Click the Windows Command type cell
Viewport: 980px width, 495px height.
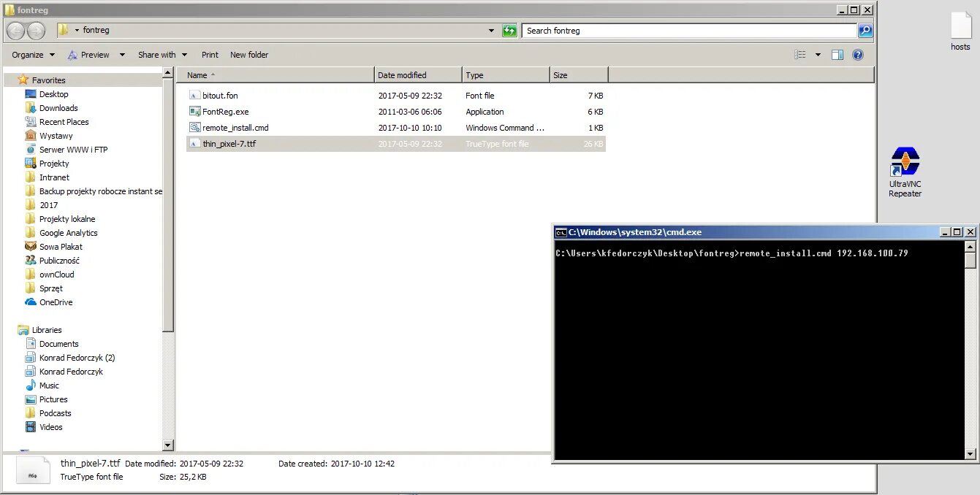pos(505,128)
